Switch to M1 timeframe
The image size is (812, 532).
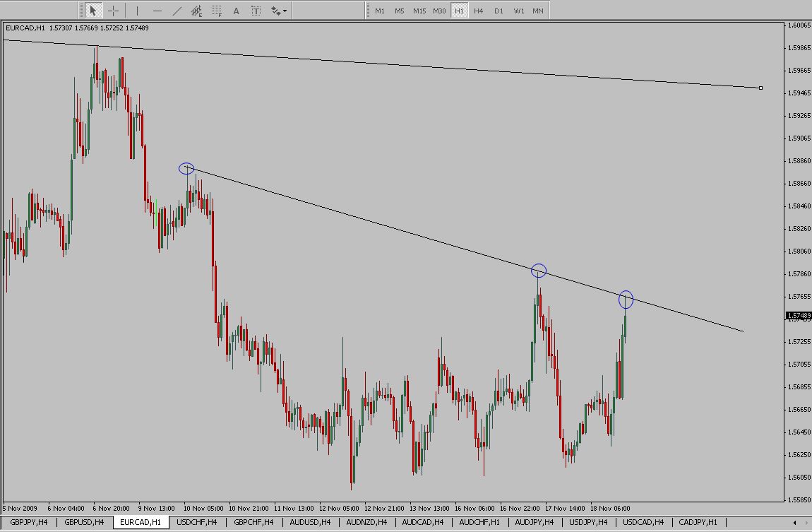(380, 11)
